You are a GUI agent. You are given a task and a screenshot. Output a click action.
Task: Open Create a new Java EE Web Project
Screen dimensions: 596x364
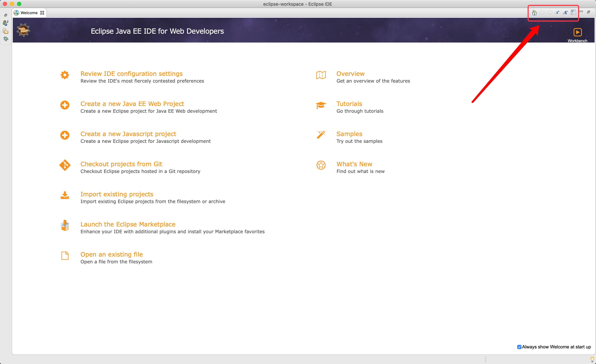coord(132,104)
